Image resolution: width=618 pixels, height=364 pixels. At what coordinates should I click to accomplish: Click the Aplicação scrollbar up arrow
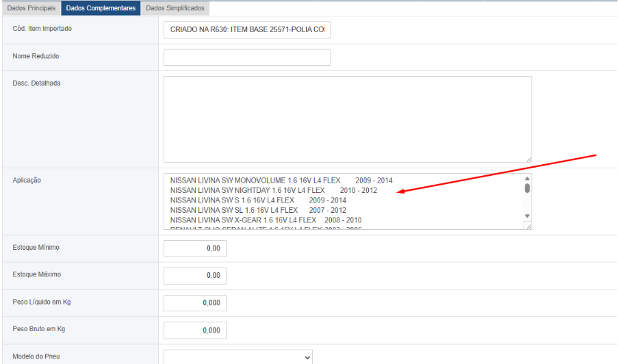pos(527,179)
